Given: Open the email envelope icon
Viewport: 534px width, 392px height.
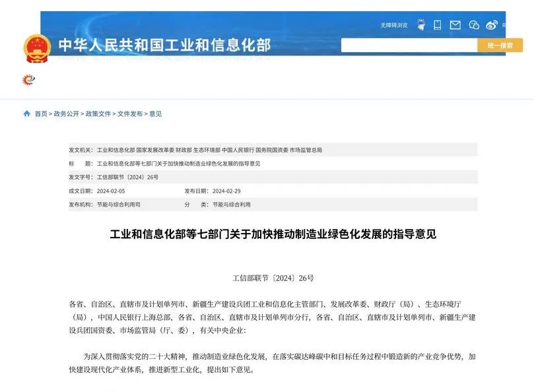Looking at the screenshot, I should click(x=455, y=25).
